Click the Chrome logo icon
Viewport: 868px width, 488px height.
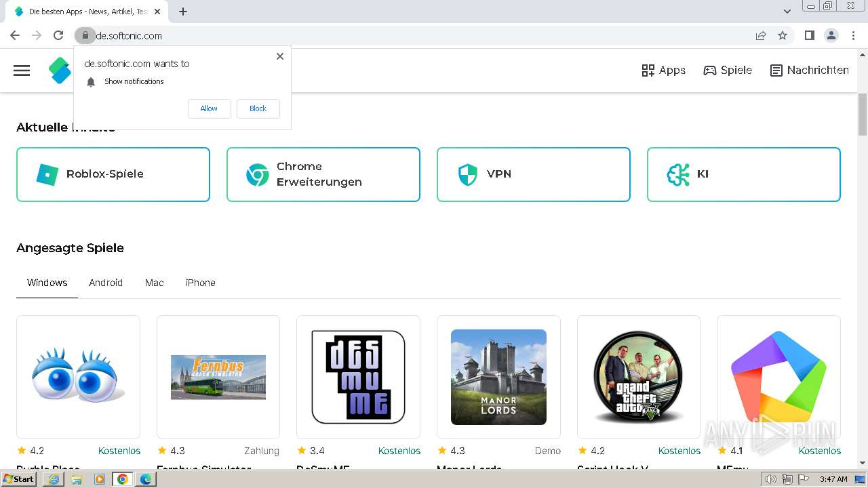257,174
